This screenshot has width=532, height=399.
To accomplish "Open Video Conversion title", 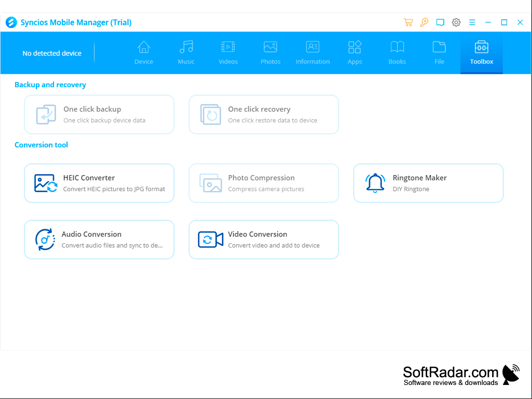I will click(x=257, y=234).
